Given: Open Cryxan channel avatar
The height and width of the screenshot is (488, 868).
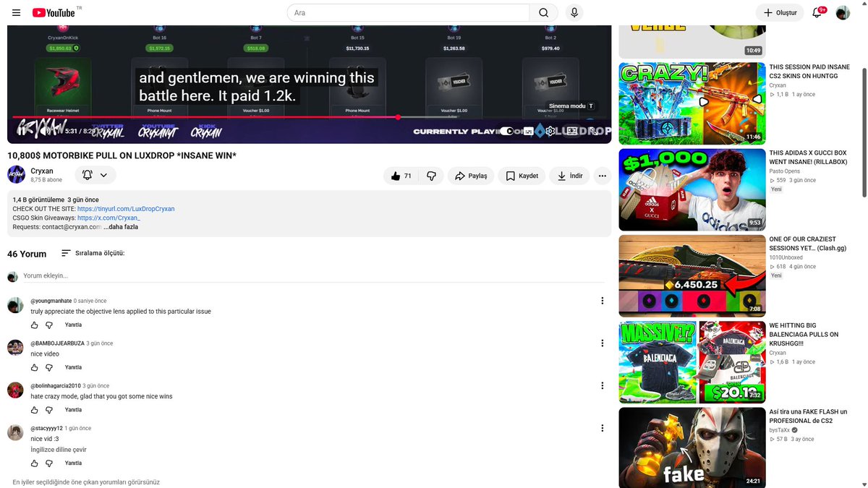Looking at the screenshot, I should point(17,175).
